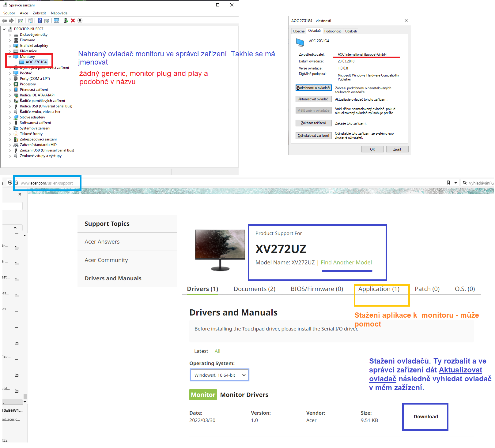Click the Grafické adaptéry device icon
495x448 pixels.
pyautogui.click(x=16, y=46)
